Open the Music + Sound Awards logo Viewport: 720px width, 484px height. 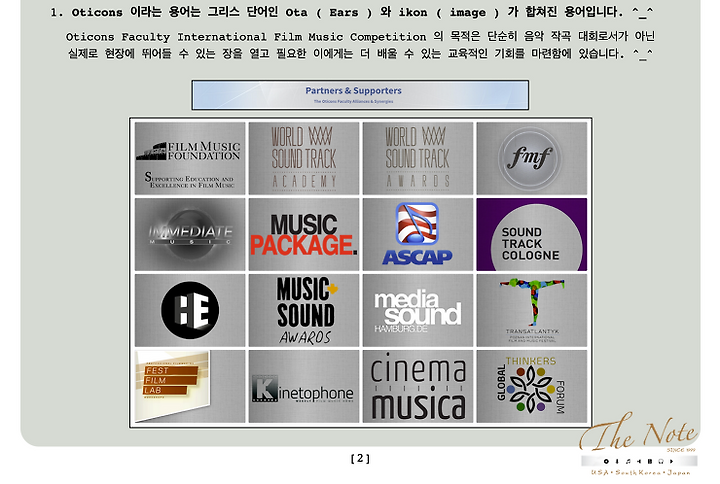point(306,310)
